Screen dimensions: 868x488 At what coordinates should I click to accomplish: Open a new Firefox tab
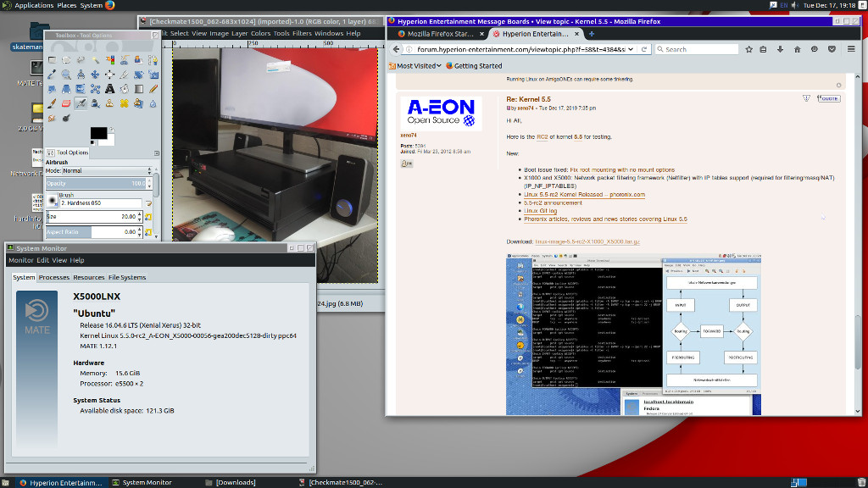(x=591, y=34)
